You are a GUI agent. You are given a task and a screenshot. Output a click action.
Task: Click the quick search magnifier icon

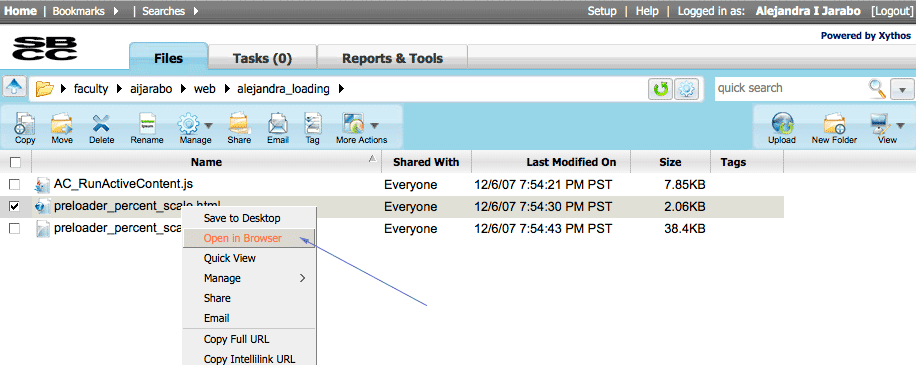tap(877, 88)
